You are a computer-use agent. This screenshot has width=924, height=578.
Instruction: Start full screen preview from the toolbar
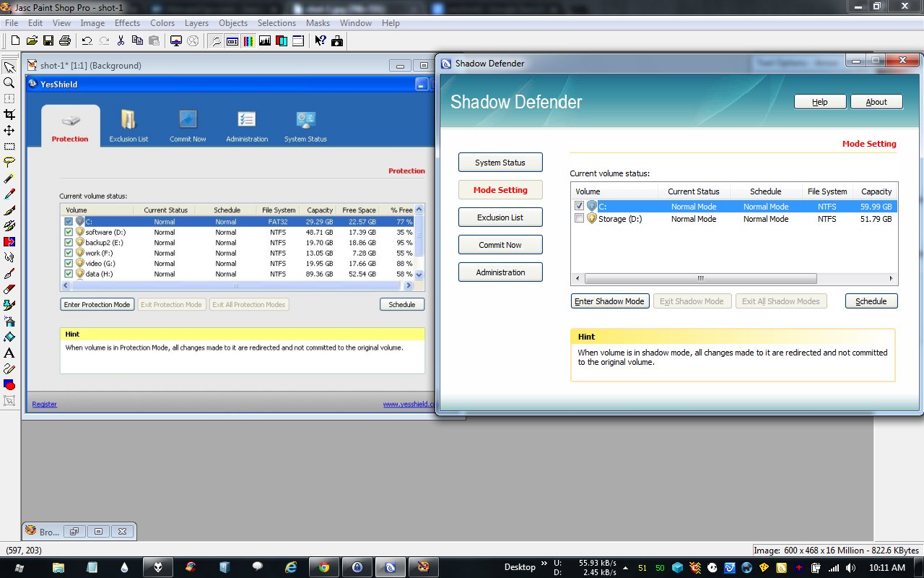pyautogui.click(x=175, y=41)
